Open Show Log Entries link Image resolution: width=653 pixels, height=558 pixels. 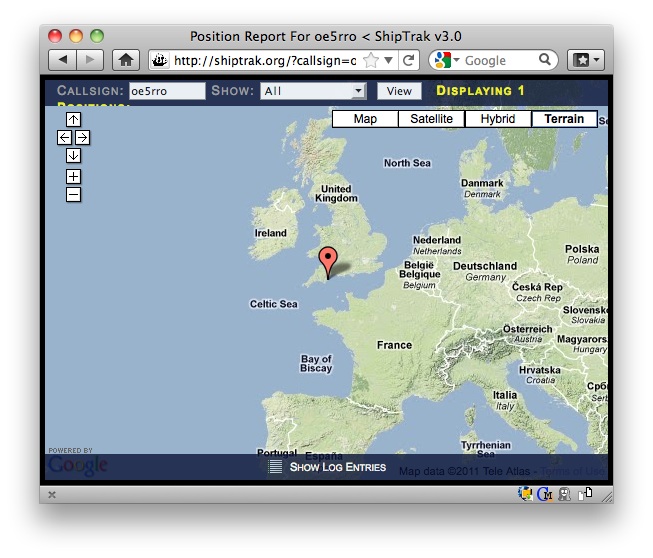click(x=338, y=467)
